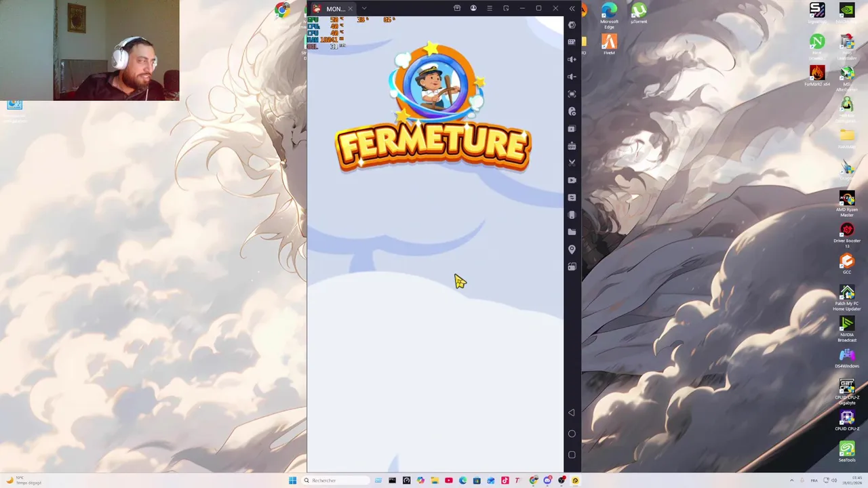Open keyboard mapping icon in emulator sidebar
This screenshot has height=488, width=868.
pyautogui.click(x=572, y=42)
